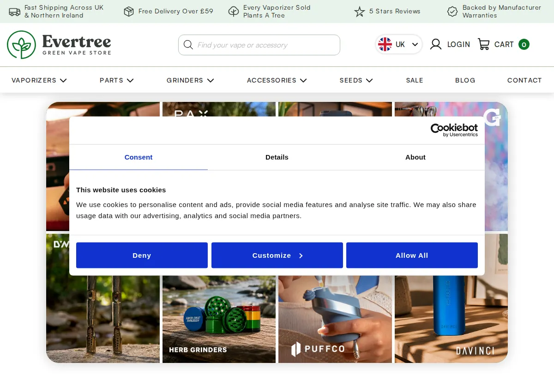Click the Cart text link
The image size is (554, 392).
[504, 44]
